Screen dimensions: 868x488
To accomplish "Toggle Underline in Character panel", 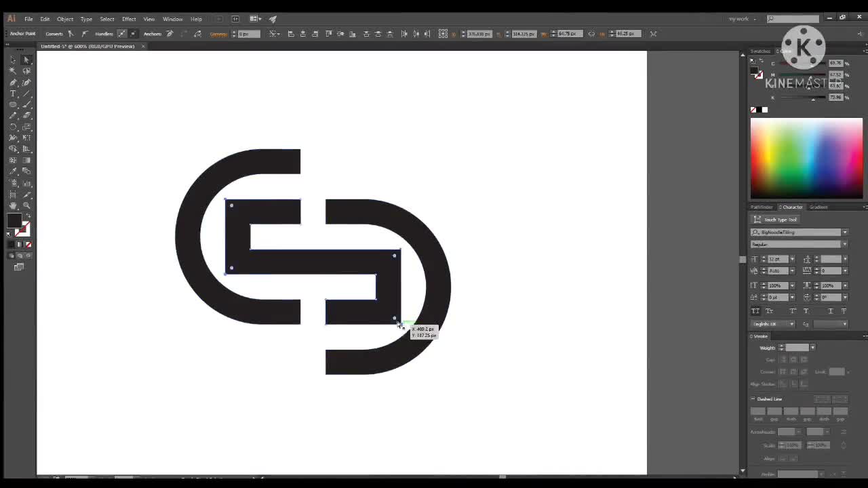I will coord(830,311).
